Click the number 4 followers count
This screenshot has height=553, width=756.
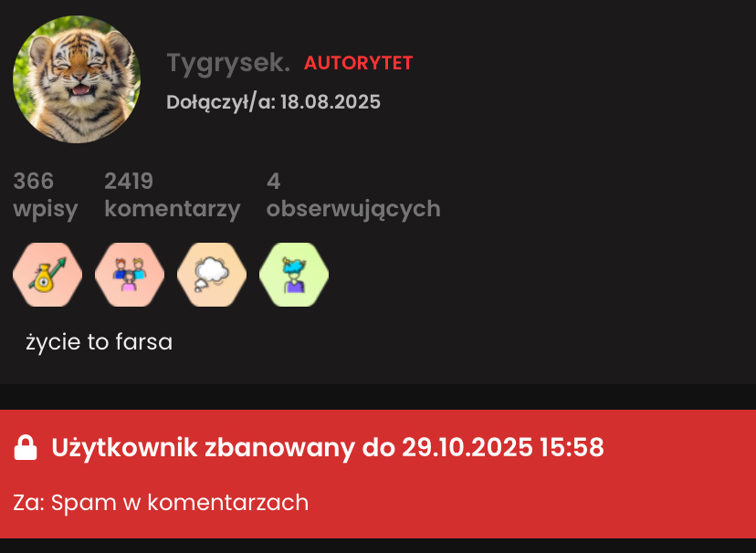click(273, 181)
